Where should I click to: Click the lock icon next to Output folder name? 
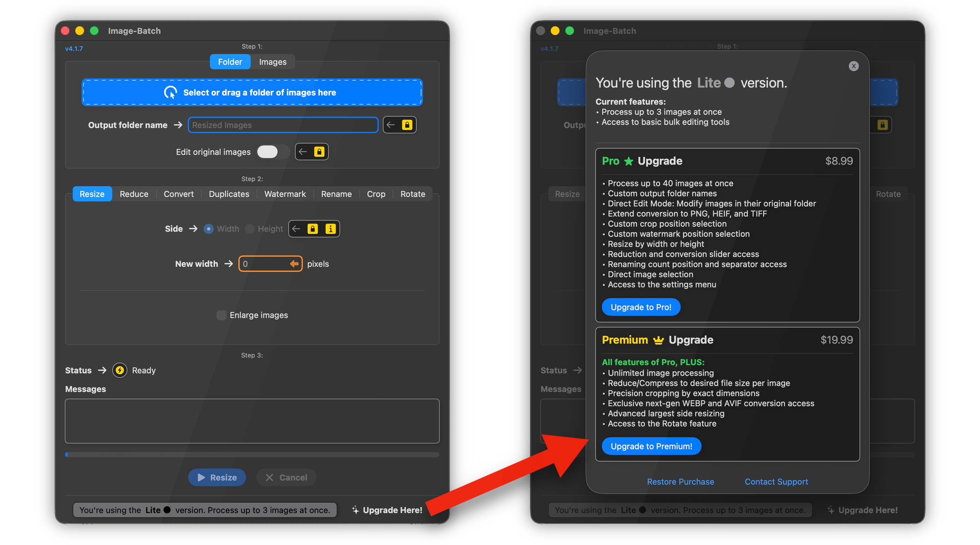pyautogui.click(x=407, y=125)
